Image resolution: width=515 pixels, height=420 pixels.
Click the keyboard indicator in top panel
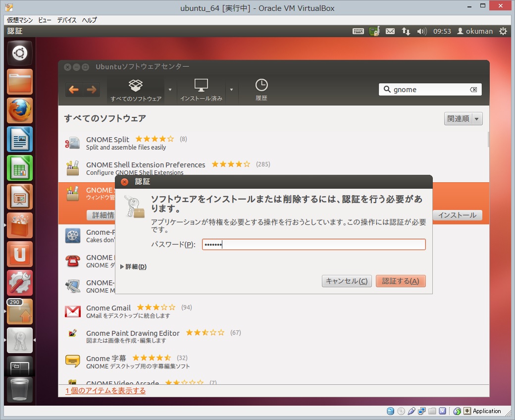[358, 31]
